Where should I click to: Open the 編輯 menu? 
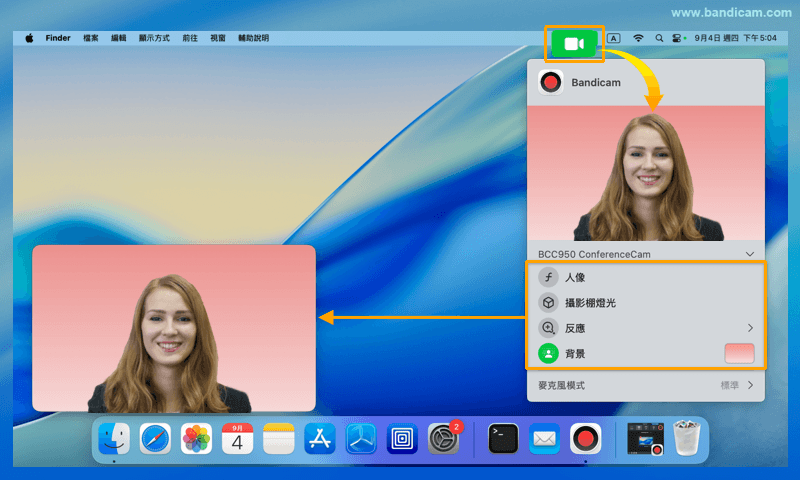tap(118, 38)
